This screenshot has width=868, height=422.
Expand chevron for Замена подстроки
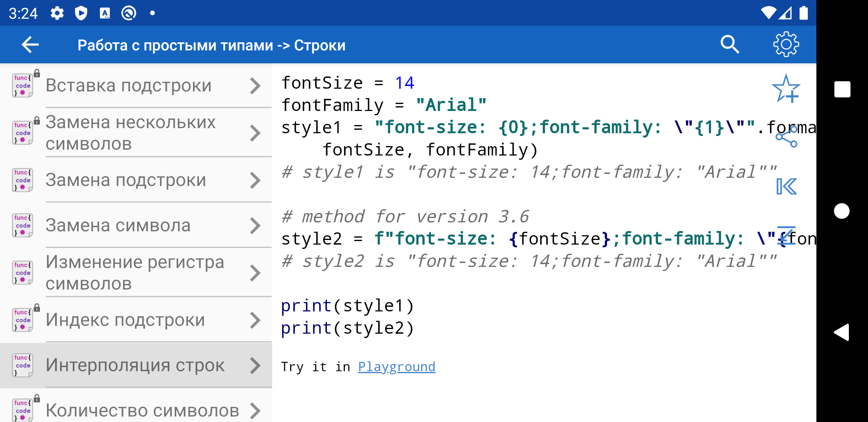click(255, 180)
